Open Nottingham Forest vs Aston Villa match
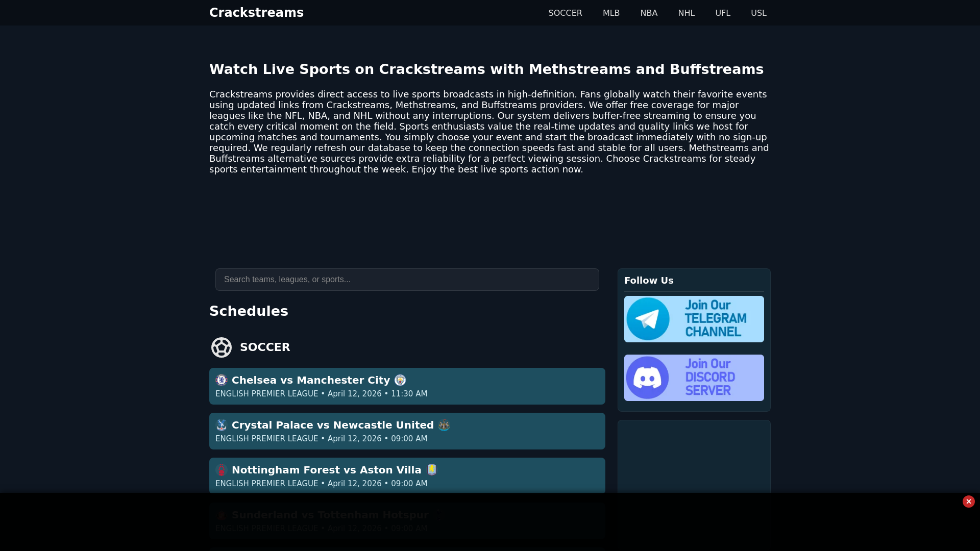Viewport: 980px width, 551px height. (x=407, y=476)
